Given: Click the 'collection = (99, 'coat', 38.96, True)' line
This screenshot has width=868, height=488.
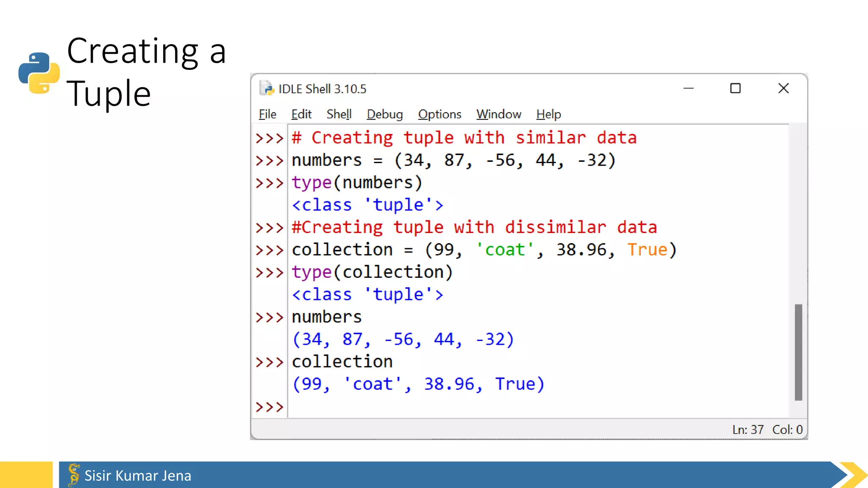Looking at the screenshot, I should pyautogui.click(x=484, y=250).
